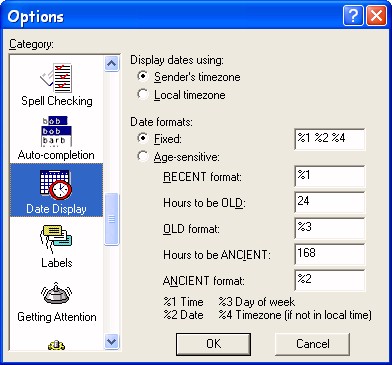This screenshot has width=392, height=365.
Task: Click the category list scroll down arrow
Action: coord(111,341)
